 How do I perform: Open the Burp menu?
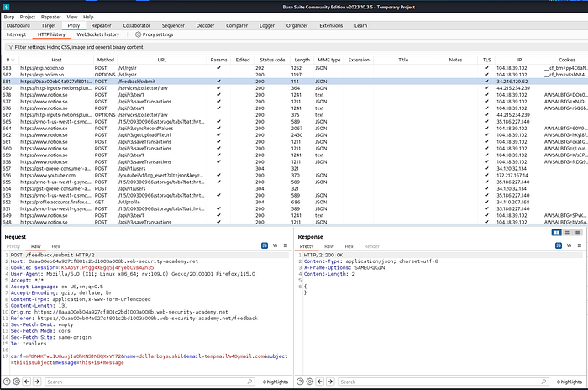[9, 17]
